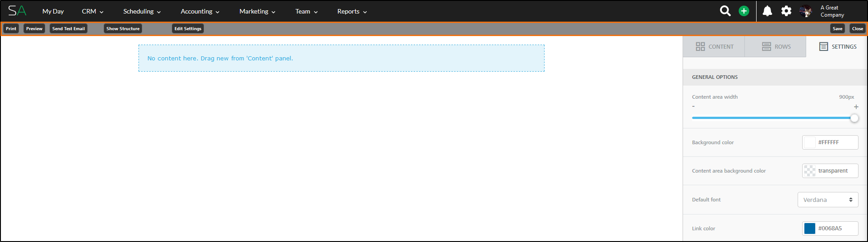Click the #FFFFFF background color field
This screenshot has height=242, width=868.
[x=830, y=142]
